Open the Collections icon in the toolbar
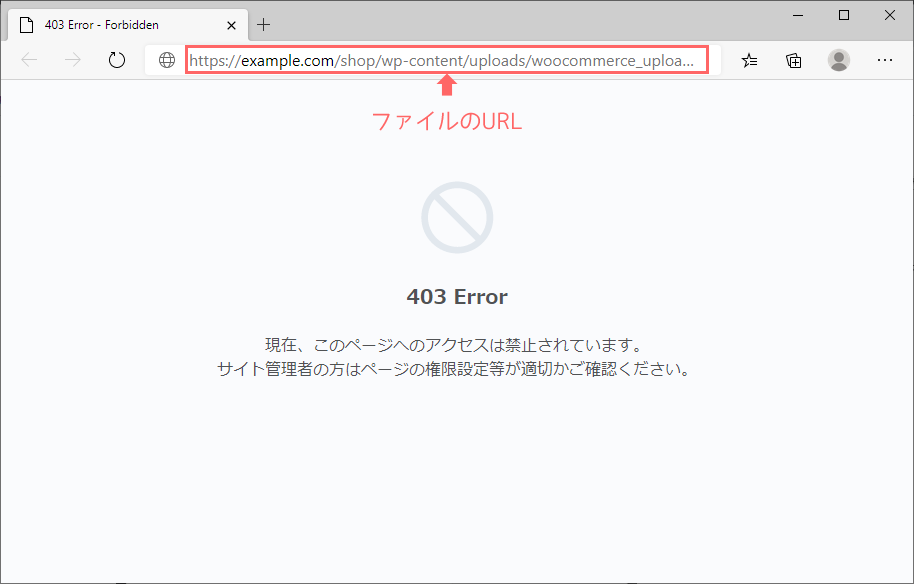The image size is (914, 584). [793, 60]
